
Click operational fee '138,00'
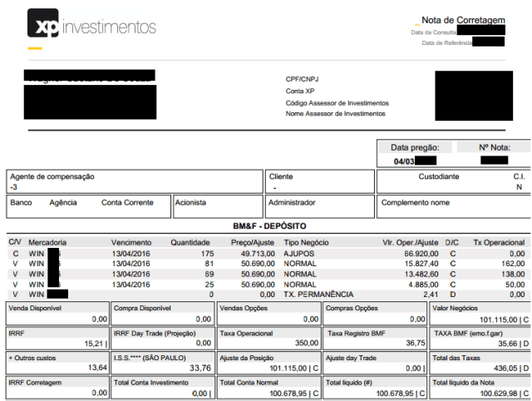coord(513,274)
